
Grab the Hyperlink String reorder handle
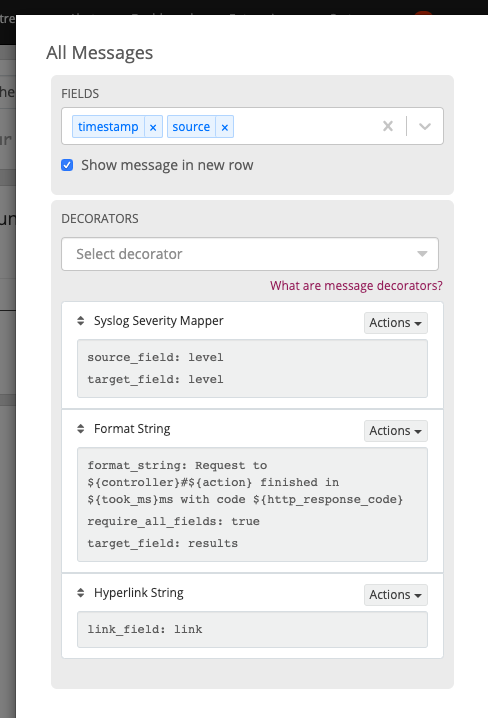tap(81, 593)
